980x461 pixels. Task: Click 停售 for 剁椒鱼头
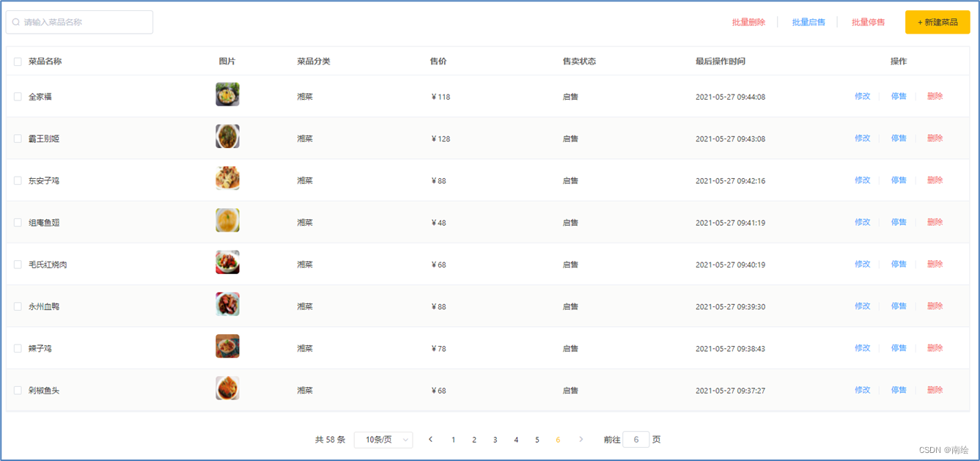click(x=899, y=390)
